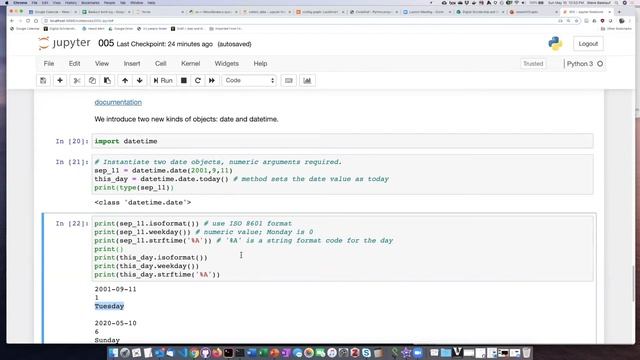Open Other Bookmarks folder
Viewport: 640px width, 360px height.
click(x=616, y=29)
